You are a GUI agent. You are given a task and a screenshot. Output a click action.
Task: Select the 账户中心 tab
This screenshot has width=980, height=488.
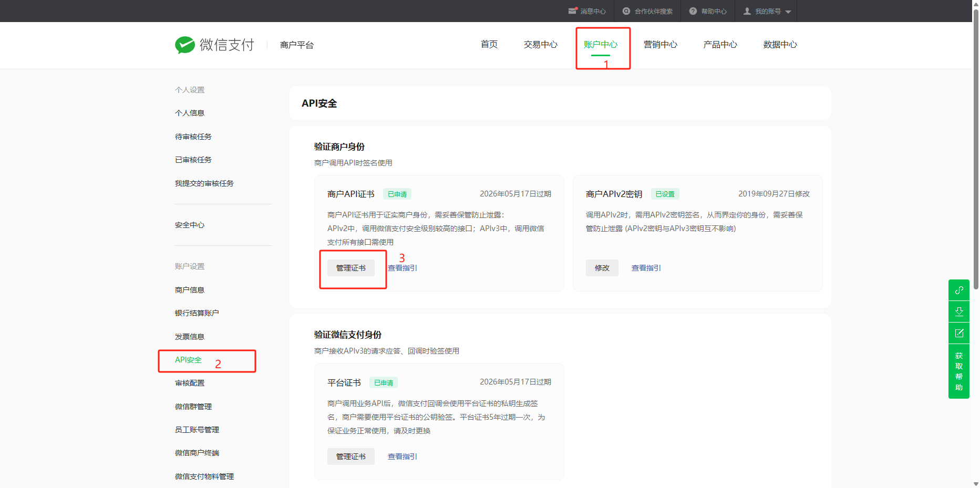click(x=601, y=45)
